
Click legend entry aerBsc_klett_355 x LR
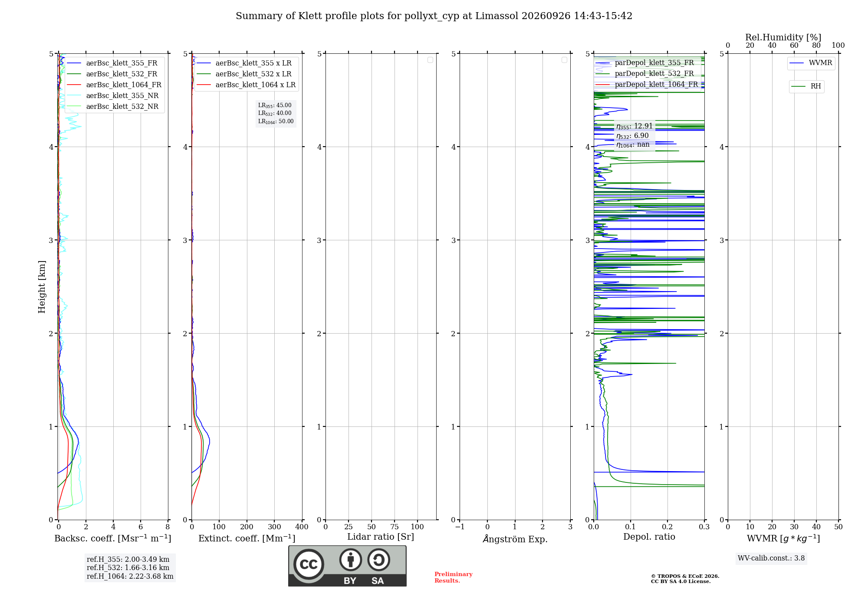tap(246, 63)
